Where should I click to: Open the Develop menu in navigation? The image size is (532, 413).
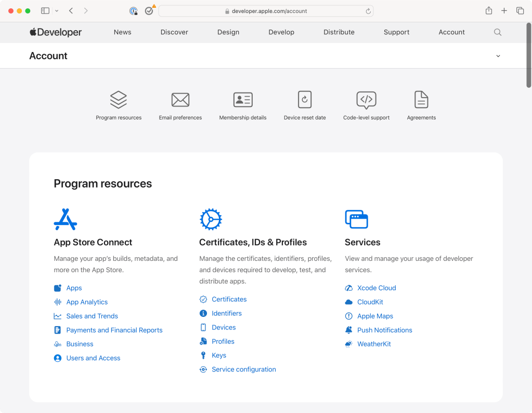click(281, 32)
